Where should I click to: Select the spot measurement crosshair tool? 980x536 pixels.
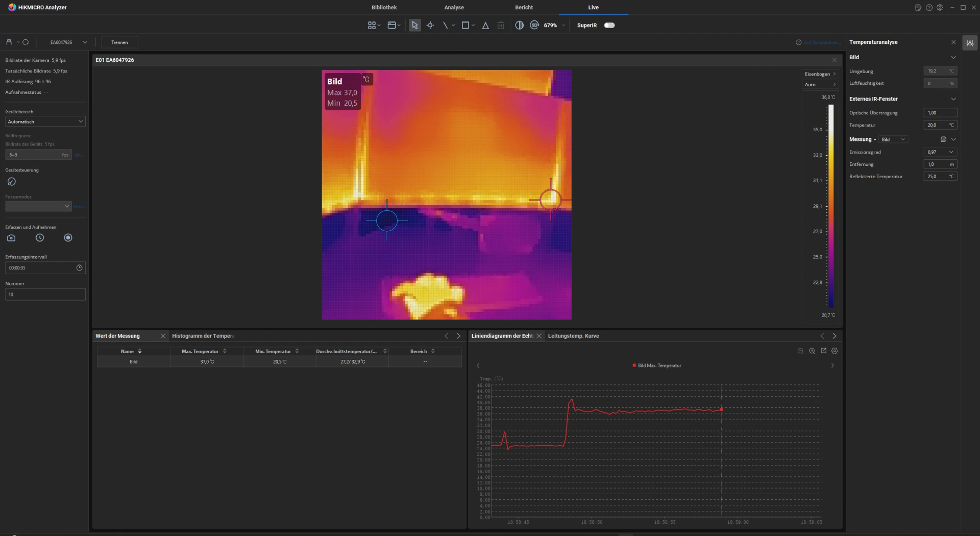click(430, 26)
